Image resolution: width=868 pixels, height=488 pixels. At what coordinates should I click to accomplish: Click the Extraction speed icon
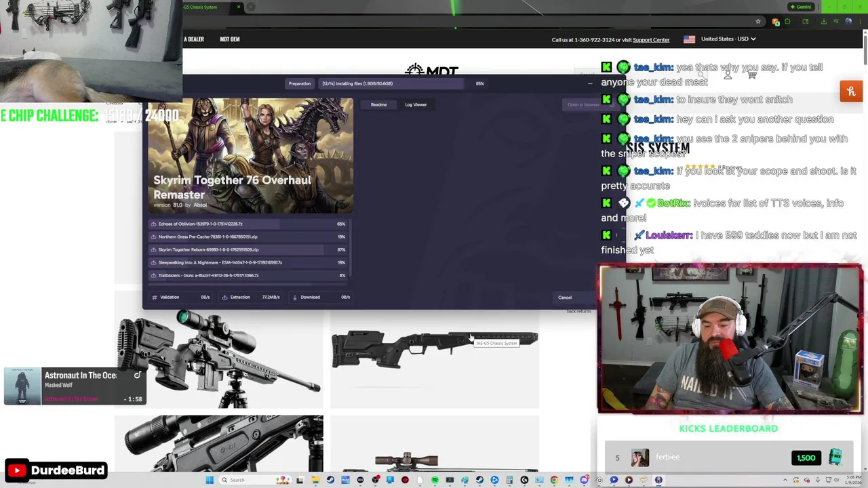[224, 297]
